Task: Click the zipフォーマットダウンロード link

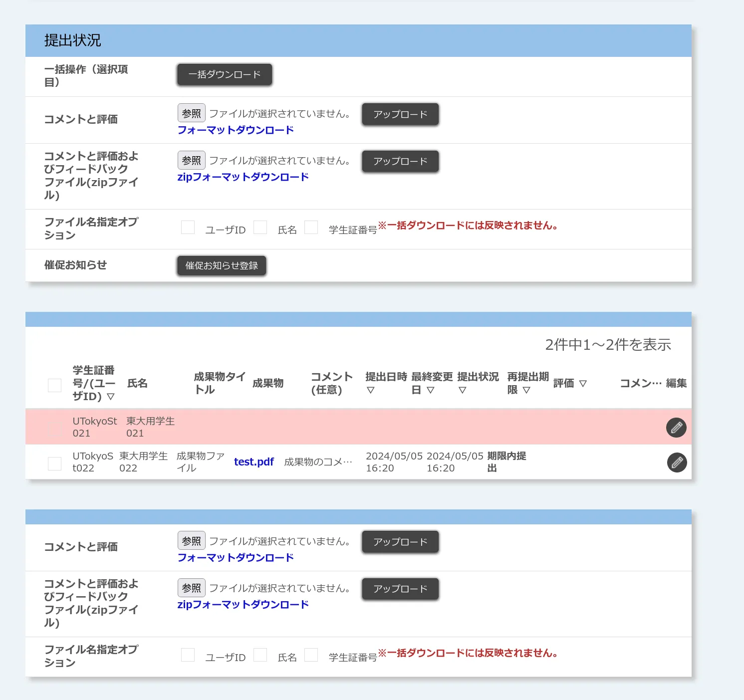Action: (243, 177)
